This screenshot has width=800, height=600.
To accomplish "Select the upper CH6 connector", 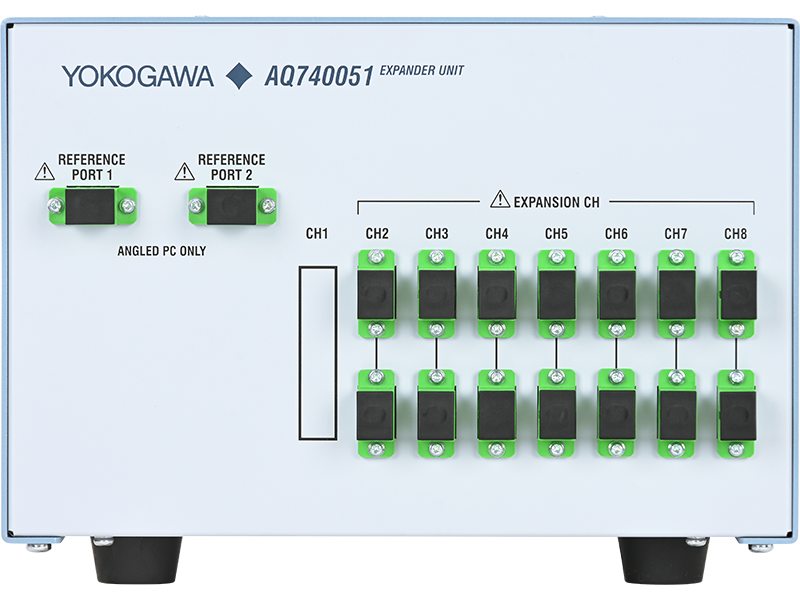I will [x=616, y=293].
